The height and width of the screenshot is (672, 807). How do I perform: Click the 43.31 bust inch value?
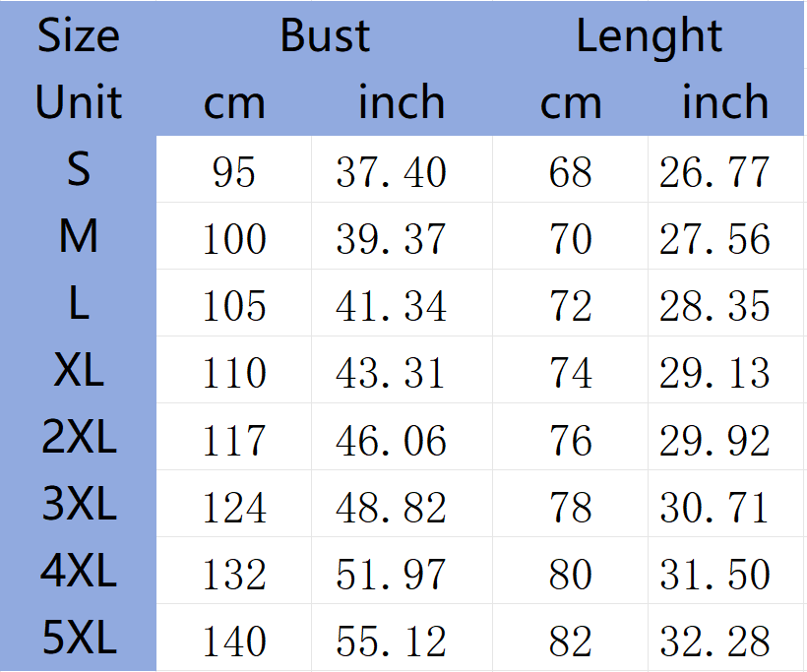pos(391,373)
